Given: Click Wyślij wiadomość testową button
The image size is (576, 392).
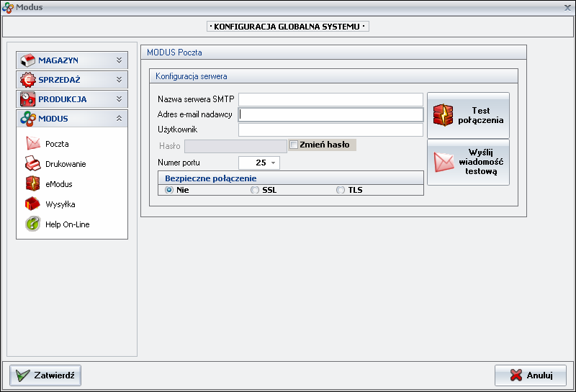Looking at the screenshot, I should (x=468, y=163).
